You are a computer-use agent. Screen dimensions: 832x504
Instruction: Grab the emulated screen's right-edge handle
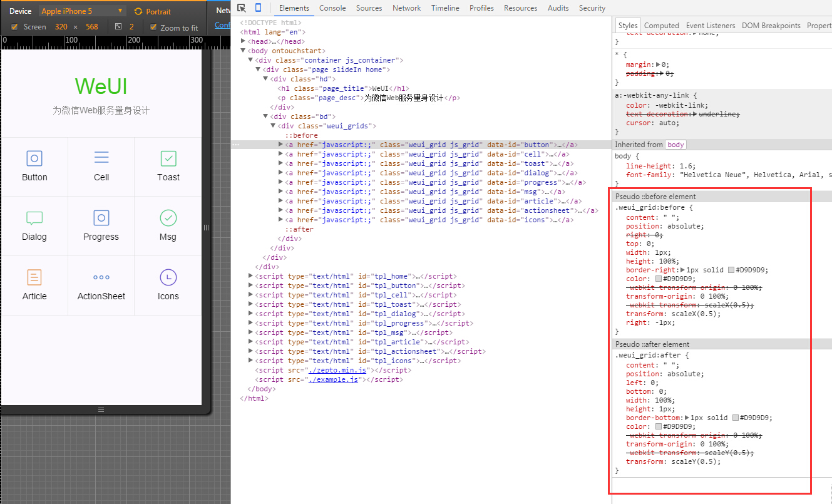pyautogui.click(x=206, y=228)
